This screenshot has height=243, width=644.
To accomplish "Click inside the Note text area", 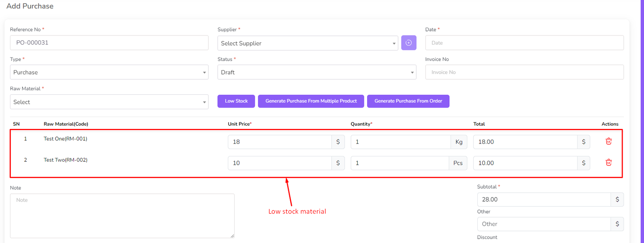I will (122, 216).
